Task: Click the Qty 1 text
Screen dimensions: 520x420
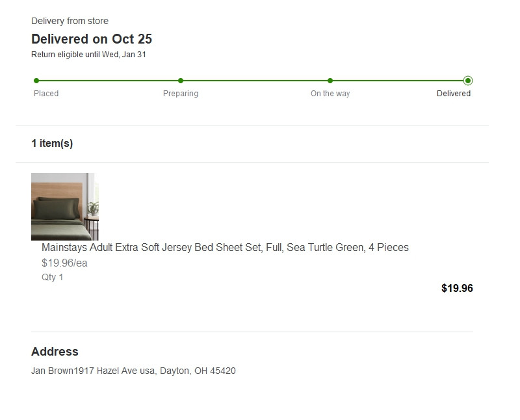Action: click(x=52, y=277)
